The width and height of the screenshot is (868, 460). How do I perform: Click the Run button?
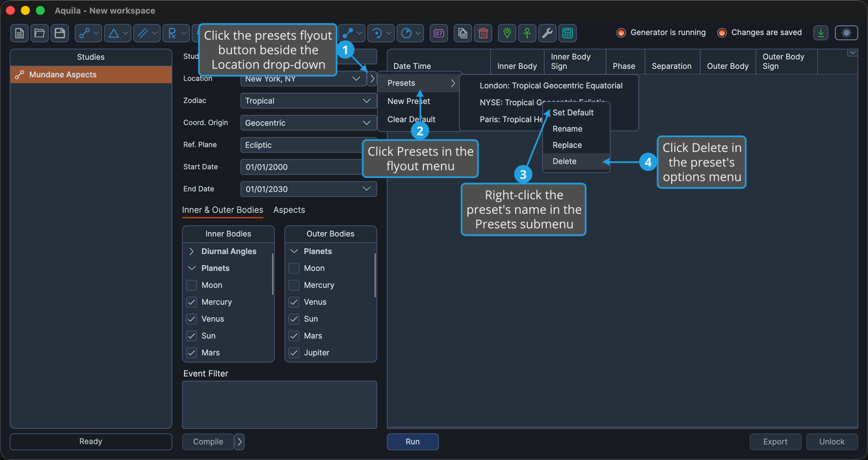pos(413,442)
